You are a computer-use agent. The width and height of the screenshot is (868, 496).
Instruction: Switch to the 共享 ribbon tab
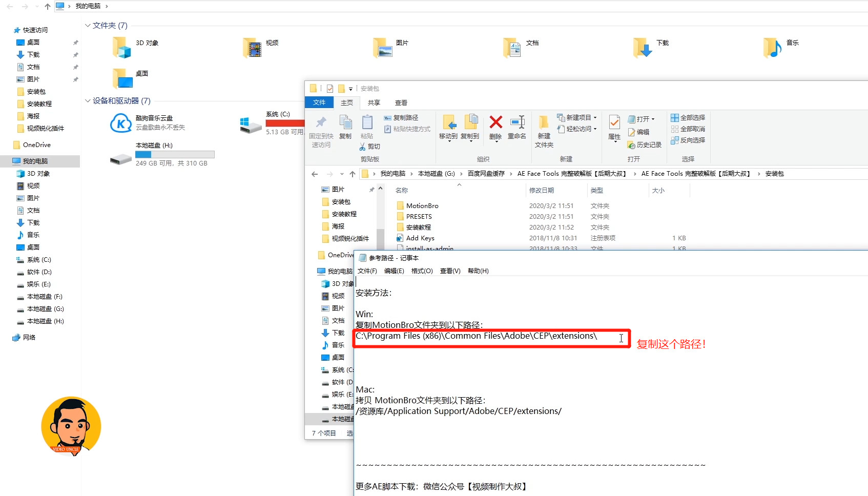tap(374, 102)
